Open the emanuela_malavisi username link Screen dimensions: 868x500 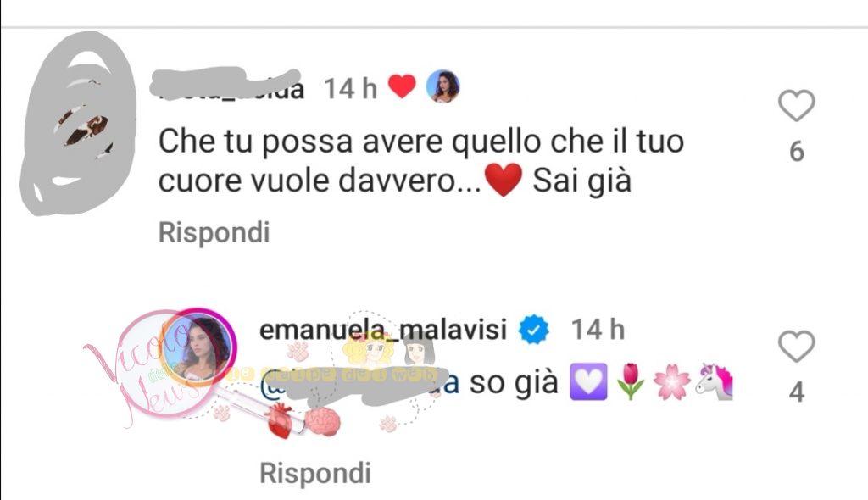[383, 330]
